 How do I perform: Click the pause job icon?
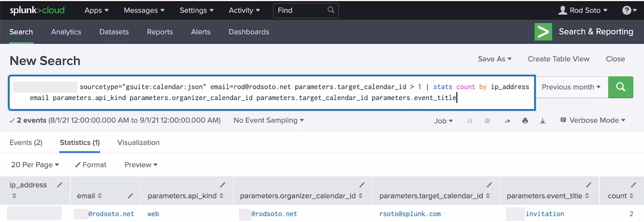470,121
